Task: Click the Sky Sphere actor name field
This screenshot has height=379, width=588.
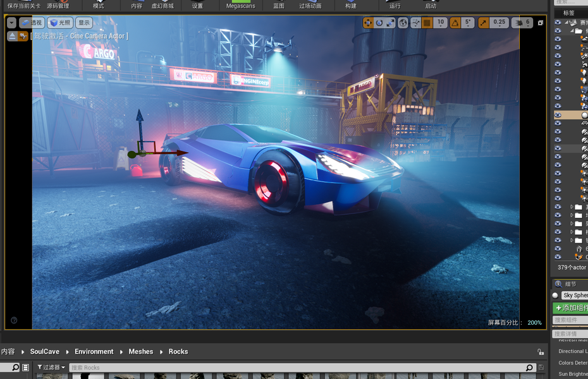Action: point(575,296)
